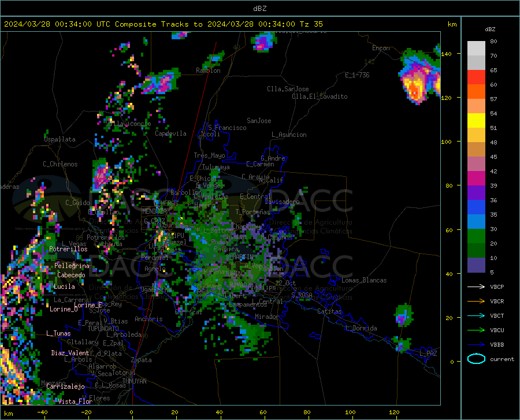Click the 'Clla.El_Cavadito' map label
The image size is (520, 420).
coord(320,96)
